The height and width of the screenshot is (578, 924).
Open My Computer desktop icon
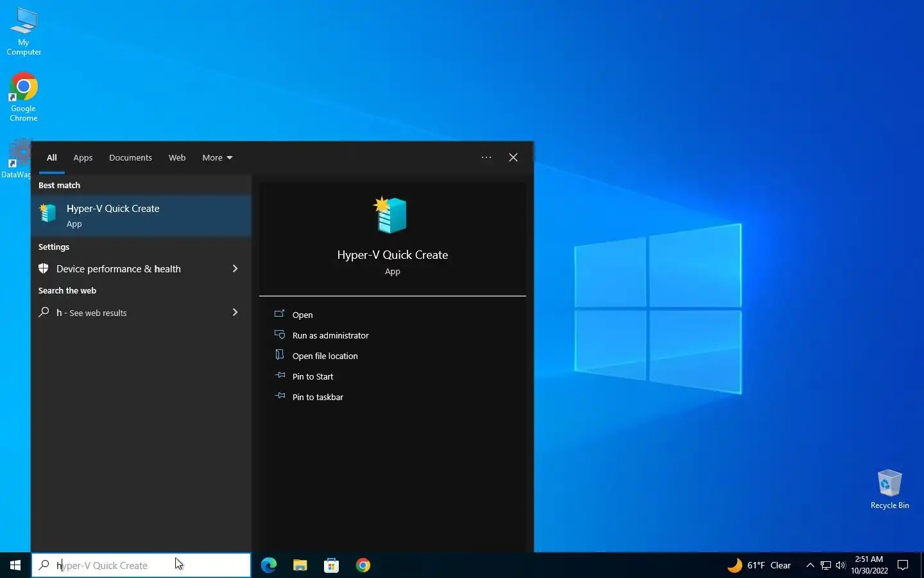[24, 31]
